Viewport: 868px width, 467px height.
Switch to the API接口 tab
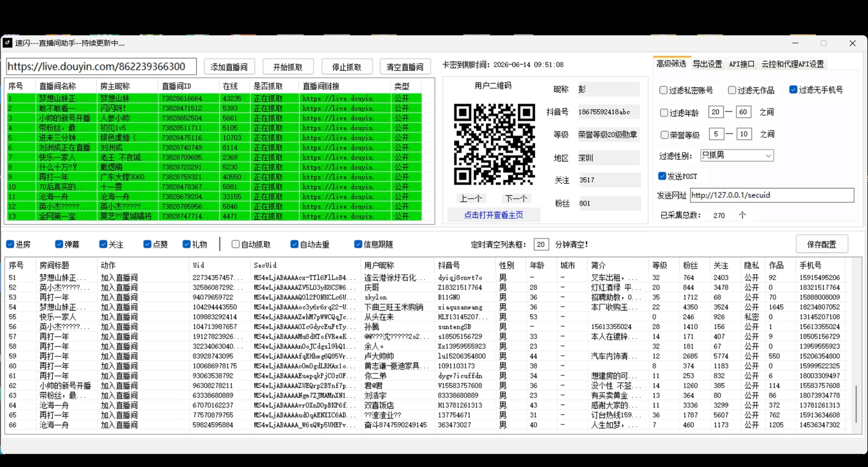(741, 64)
